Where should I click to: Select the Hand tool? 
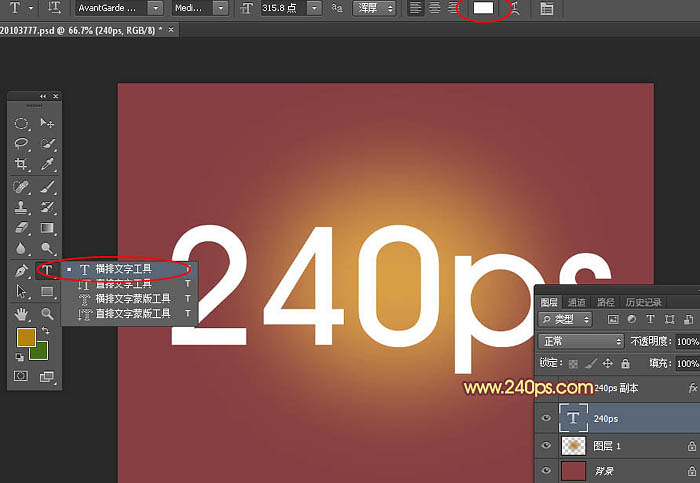click(21, 314)
